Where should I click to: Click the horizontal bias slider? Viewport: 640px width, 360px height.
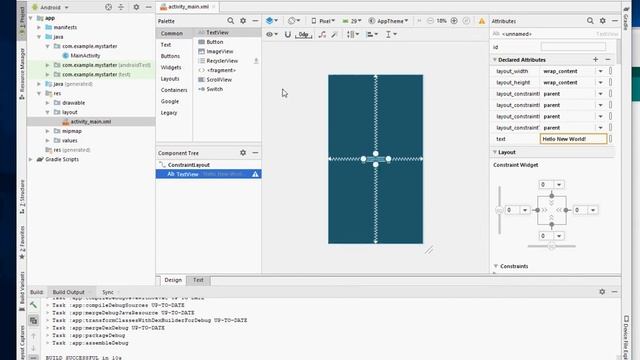tap(551, 246)
